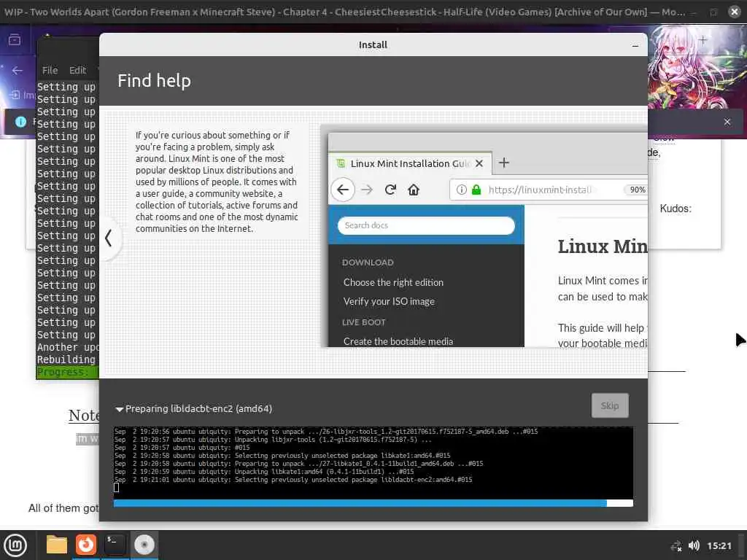This screenshot has height=560, width=747.
Task: Open browser sidebar toggle icon
Action: pos(15,40)
